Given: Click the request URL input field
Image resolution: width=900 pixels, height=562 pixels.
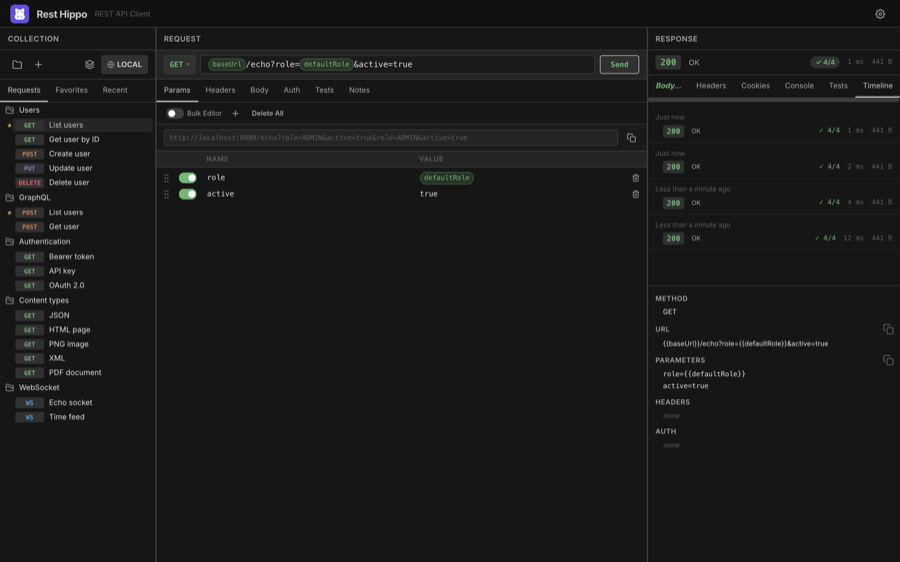Looking at the screenshot, I should (x=397, y=64).
